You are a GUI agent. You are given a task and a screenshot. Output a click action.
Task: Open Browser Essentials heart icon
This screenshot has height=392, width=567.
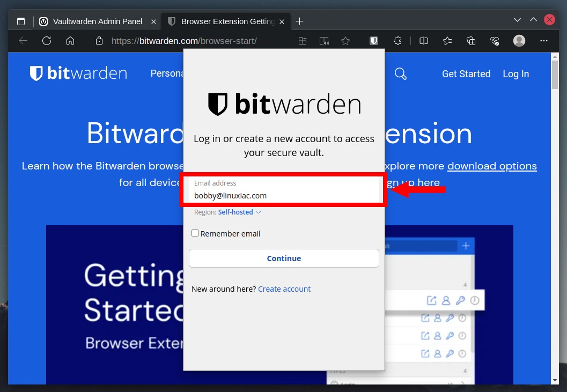[495, 41]
